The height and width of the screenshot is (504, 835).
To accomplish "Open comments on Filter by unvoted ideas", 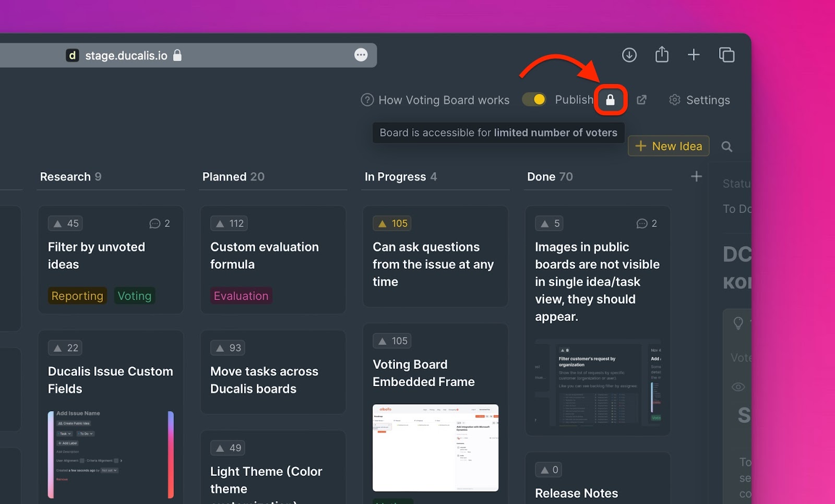I will coord(160,223).
